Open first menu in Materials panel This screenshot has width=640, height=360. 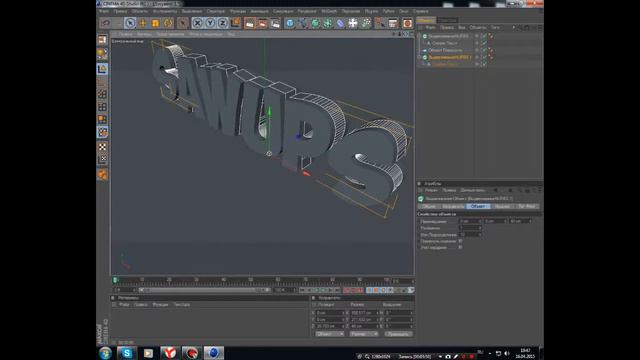[124, 304]
